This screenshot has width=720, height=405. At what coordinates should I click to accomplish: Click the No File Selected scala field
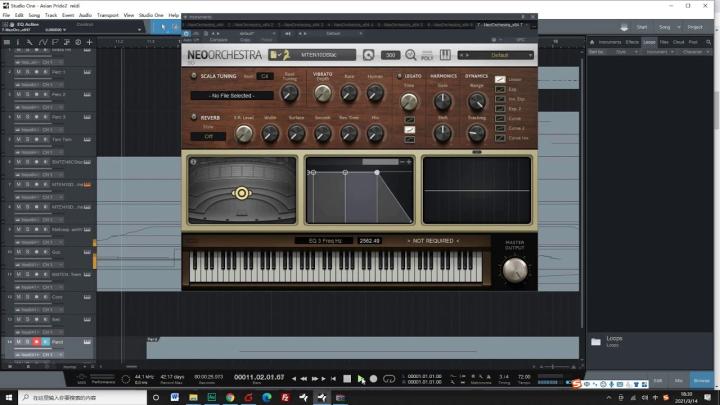(x=232, y=96)
